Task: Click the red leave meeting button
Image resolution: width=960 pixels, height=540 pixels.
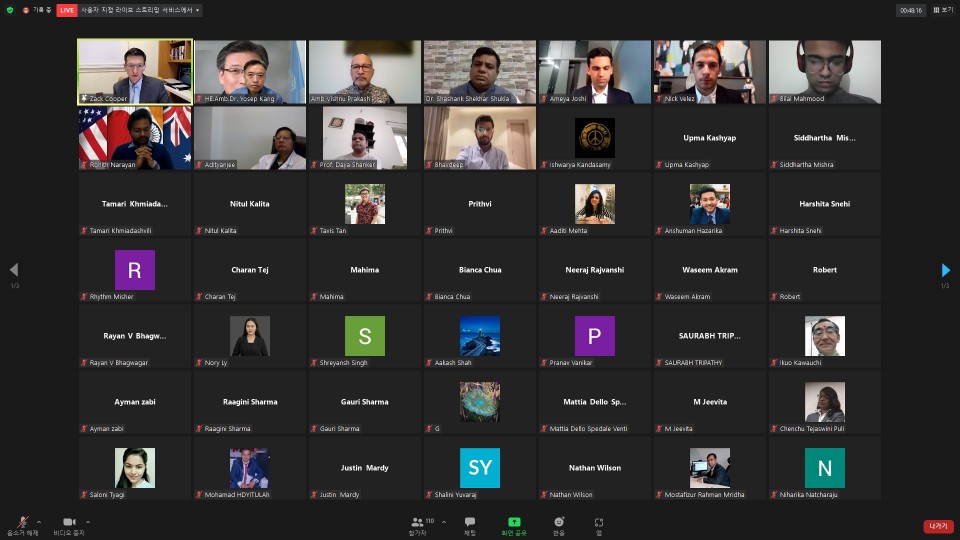Action: pos(937,526)
